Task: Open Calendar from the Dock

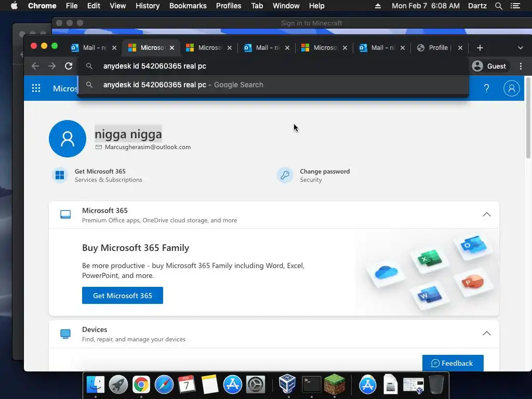Action: pyautogui.click(x=187, y=384)
